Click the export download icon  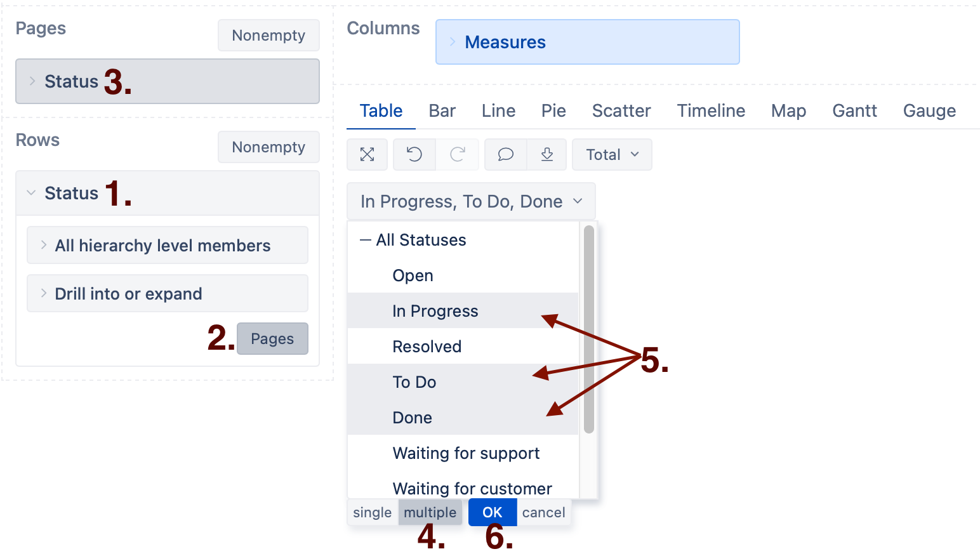coord(547,154)
